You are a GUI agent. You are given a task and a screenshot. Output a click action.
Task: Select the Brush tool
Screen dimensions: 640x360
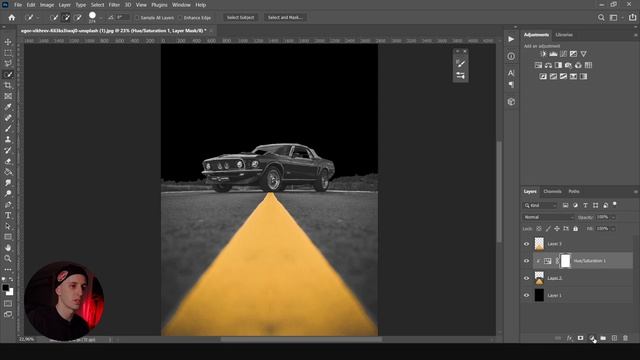(8, 129)
